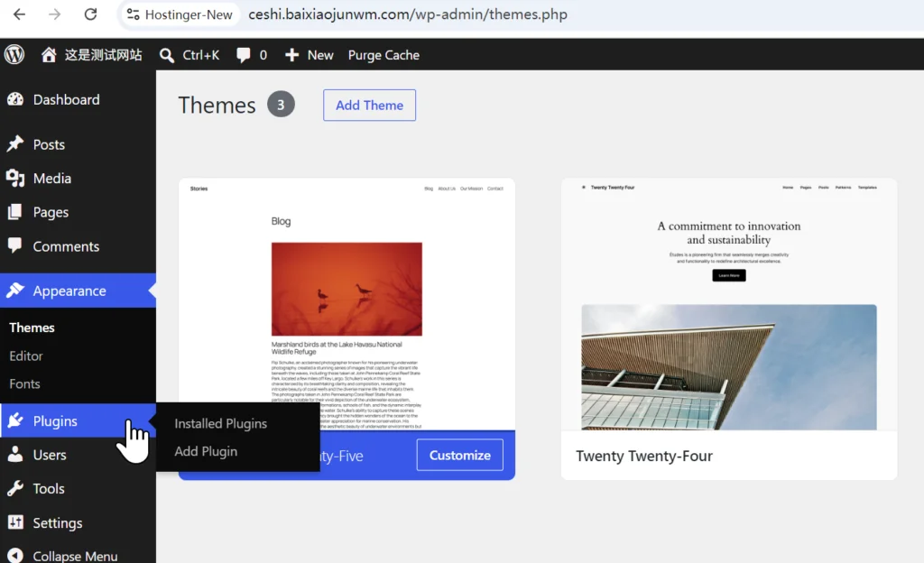Open site home via house icon

tap(49, 55)
